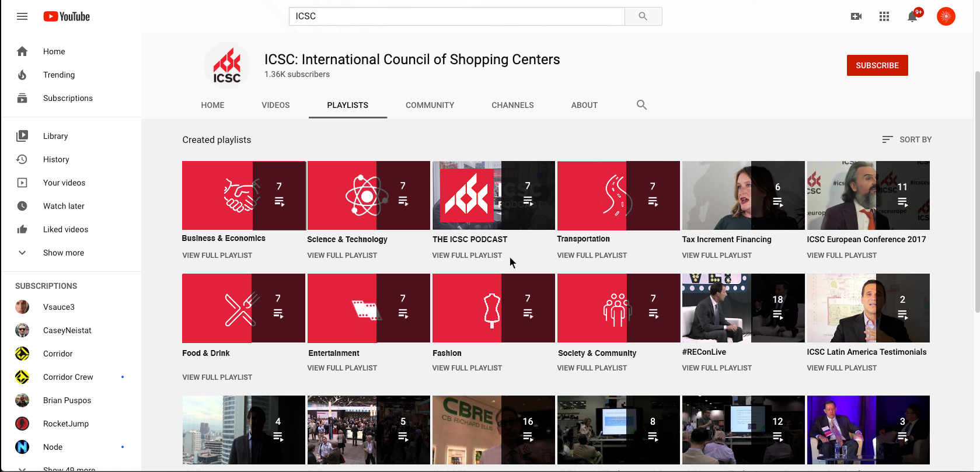Image resolution: width=980 pixels, height=472 pixels.
Task: Open the Tax Increment Financing thumbnail
Action: (x=744, y=195)
